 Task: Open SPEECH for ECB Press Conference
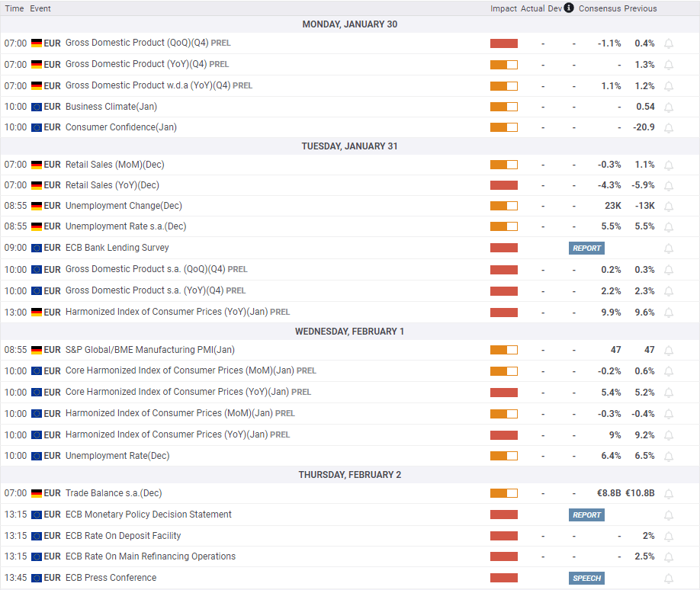point(586,579)
